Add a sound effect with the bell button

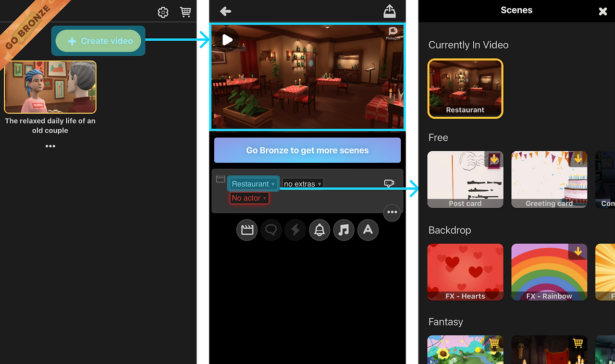click(320, 231)
